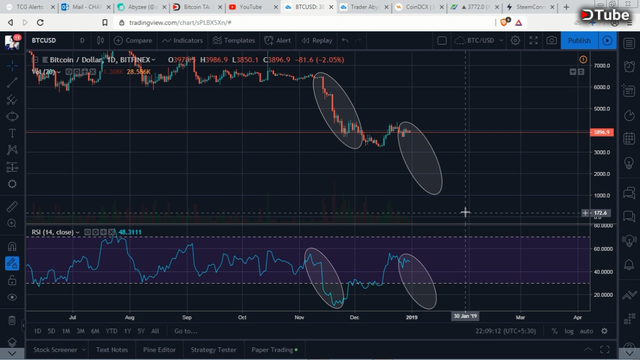Enter fullscreen mode

[x=533, y=40]
